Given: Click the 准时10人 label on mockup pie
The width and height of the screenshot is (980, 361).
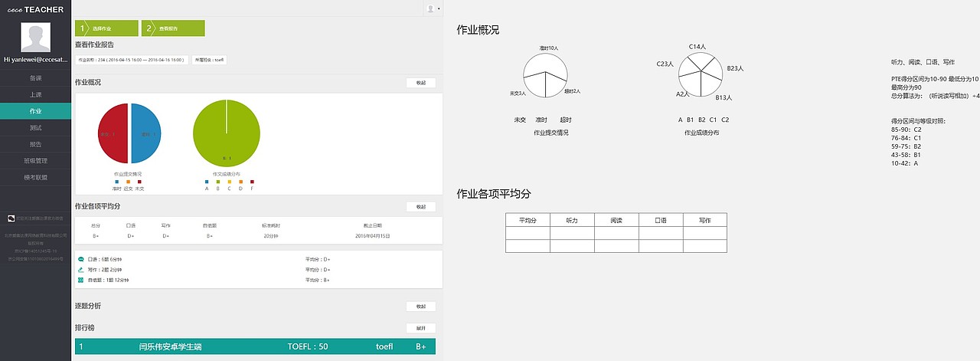Looking at the screenshot, I should click(x=549, y=48).
